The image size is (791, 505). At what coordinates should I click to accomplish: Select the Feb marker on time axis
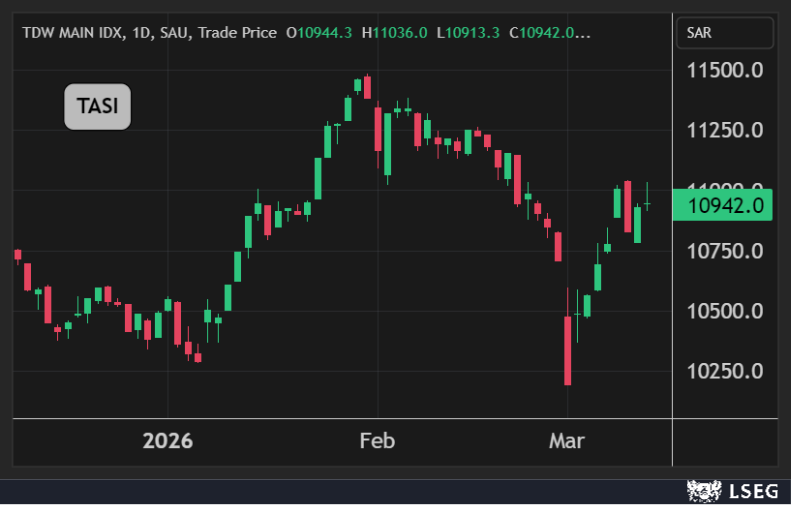click(x=377, y=441)
